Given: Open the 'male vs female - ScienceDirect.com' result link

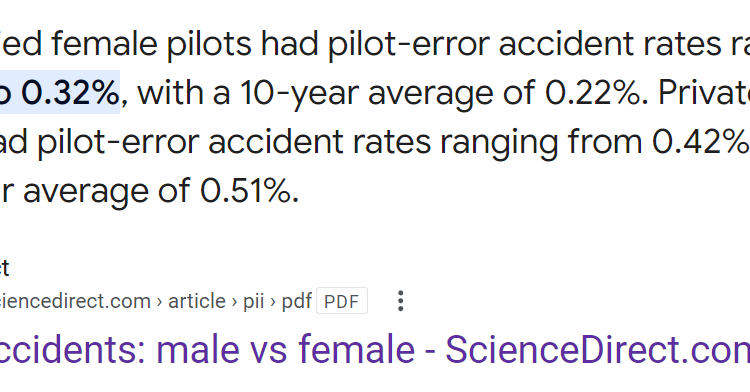Looking at the screenshot, I should tap(375, 350).
